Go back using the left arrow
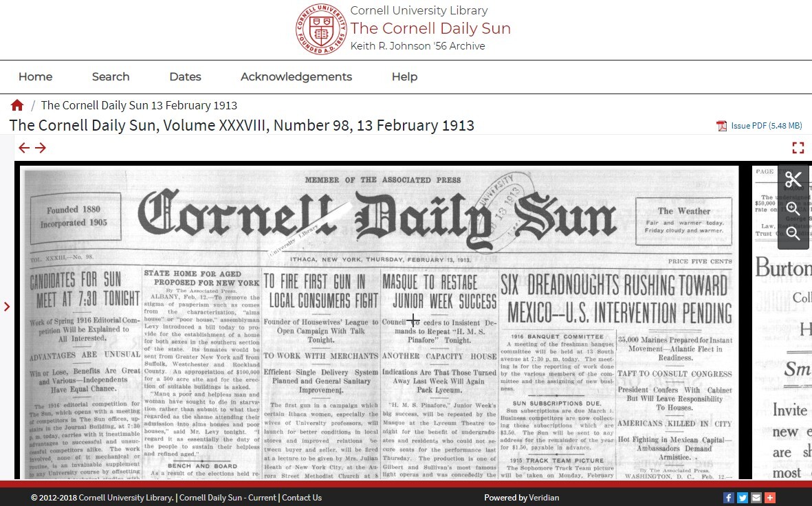The image size is (812, 506). 24,147
